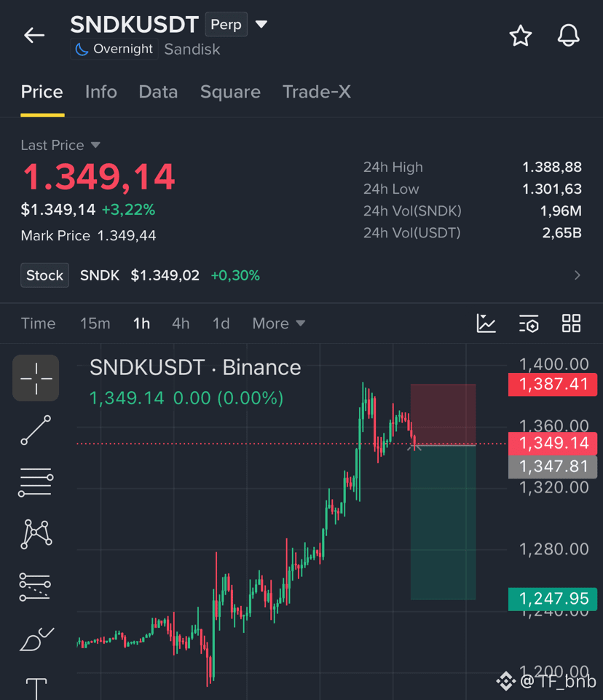Image resolution: width=603 pixels, height=700 pixels.
Task: Switch to the Square tab
Action: [x=230, y=92]
